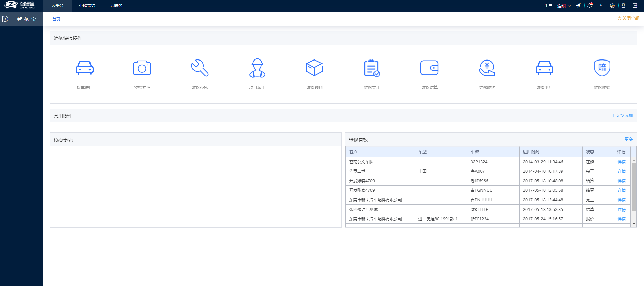Viewport: 644px width, 286px height.
Task: Open 维修收银 yen cashier shortcut
Action: [x=487, y=68]
